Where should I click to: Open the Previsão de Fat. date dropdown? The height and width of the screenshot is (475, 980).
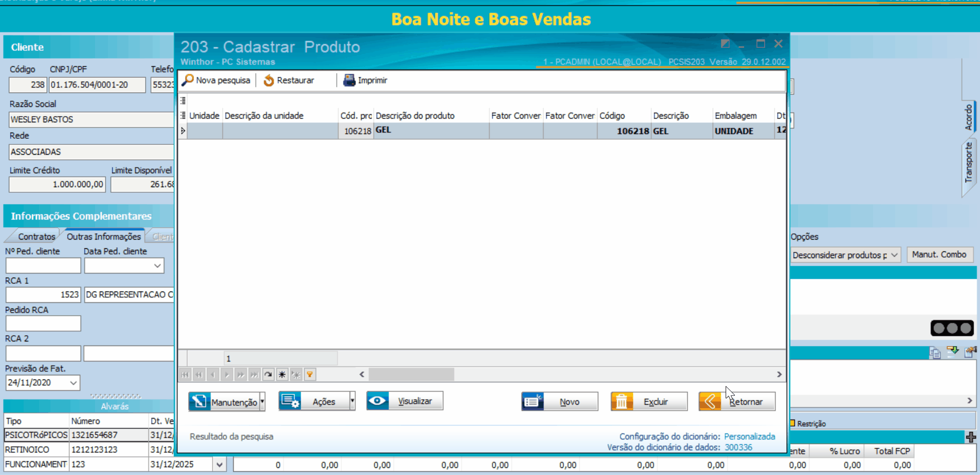pos(73,383)
